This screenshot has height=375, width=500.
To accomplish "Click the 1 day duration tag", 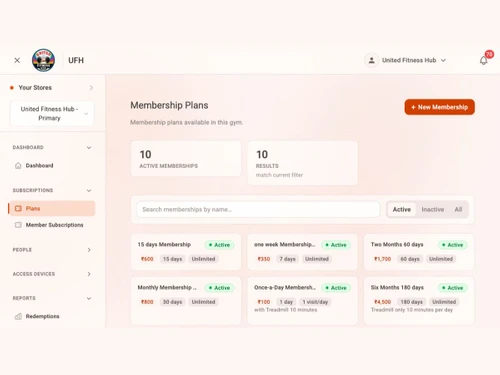I will [286, 302].
